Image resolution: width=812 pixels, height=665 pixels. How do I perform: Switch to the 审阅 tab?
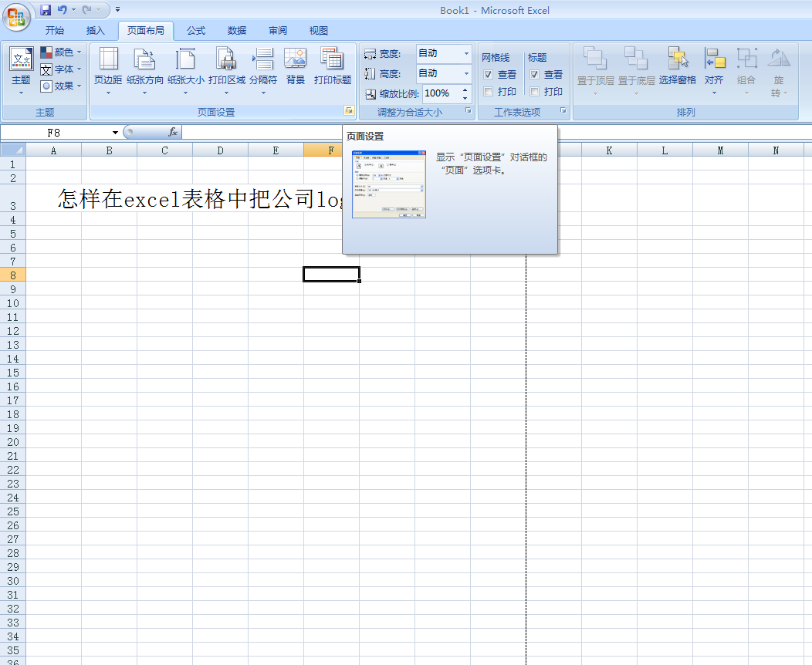click(x=278, y=31)
